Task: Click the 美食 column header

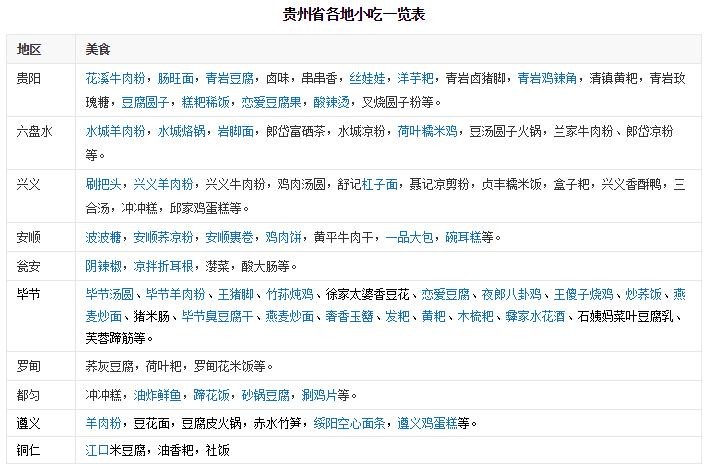Action: [98, 49]
